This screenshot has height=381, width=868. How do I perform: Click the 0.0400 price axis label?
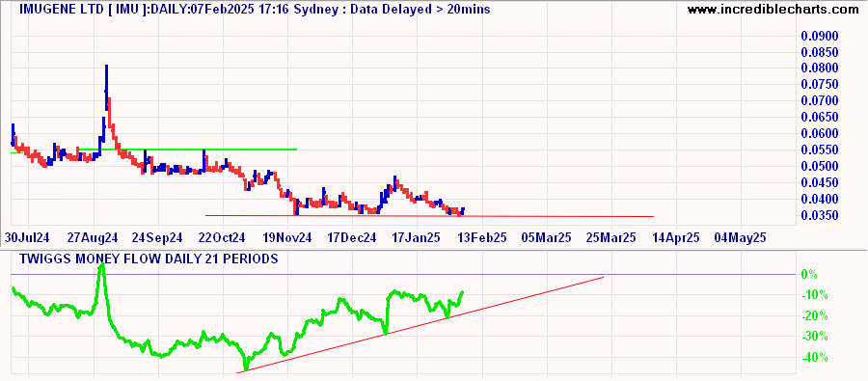[x=820, y=200]
